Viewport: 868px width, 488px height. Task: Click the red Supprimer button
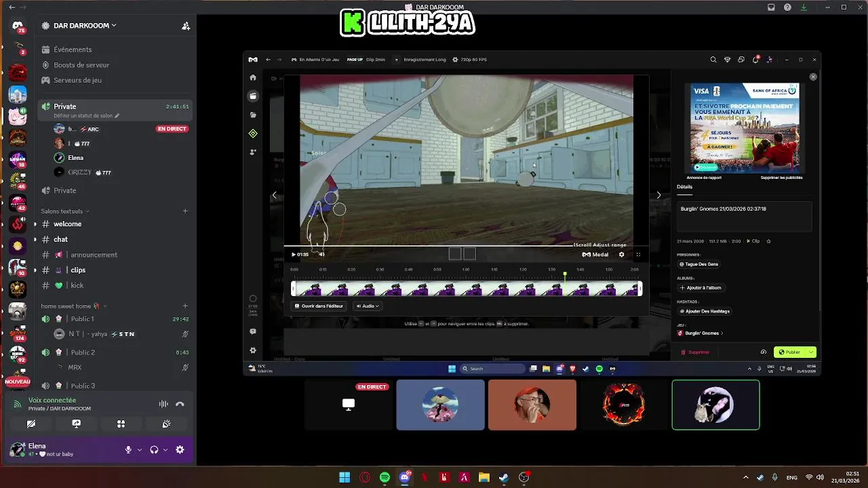(695, 352)
